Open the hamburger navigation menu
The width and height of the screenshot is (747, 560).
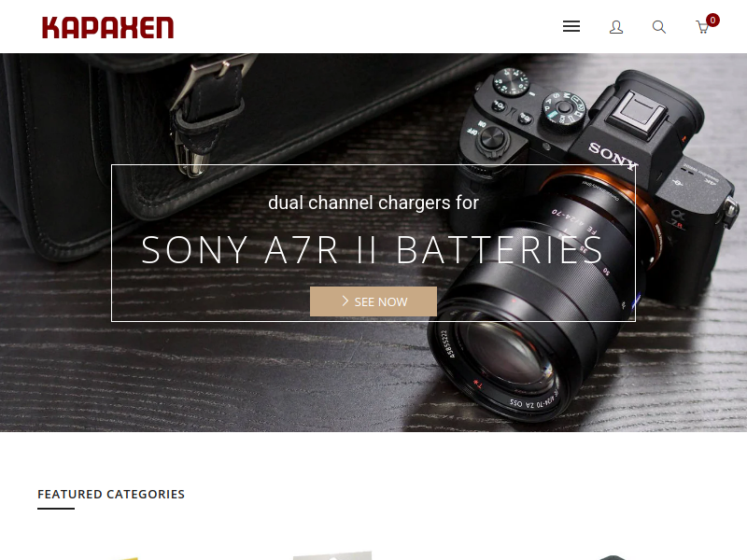[571, 27]
